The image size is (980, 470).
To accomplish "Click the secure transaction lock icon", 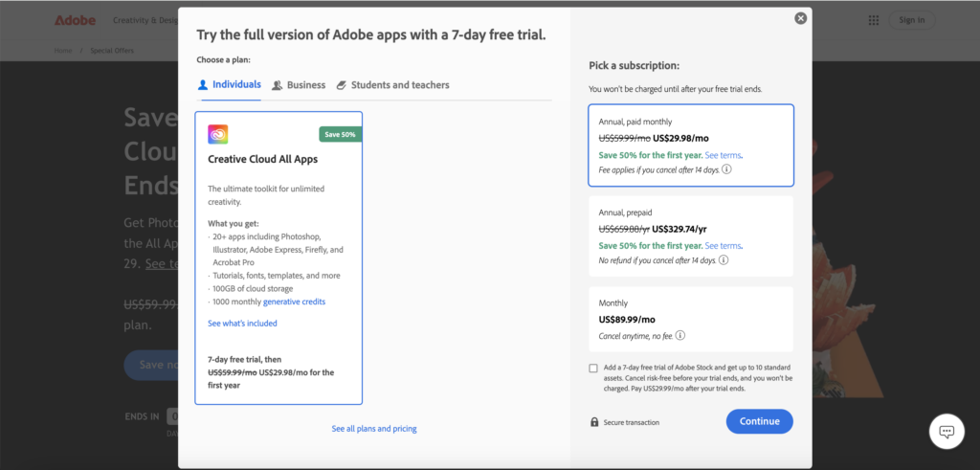I will pyautogui.click(x=594, y=422).
